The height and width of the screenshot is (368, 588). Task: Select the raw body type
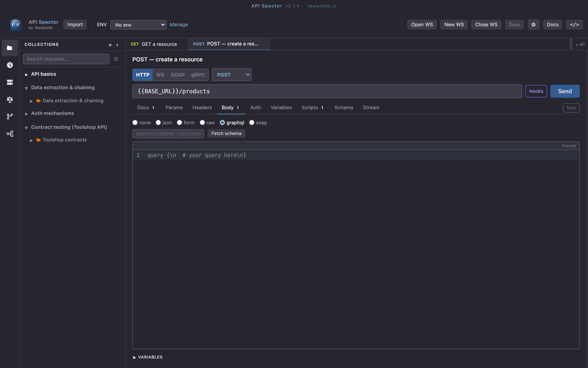tap(202, 123)
